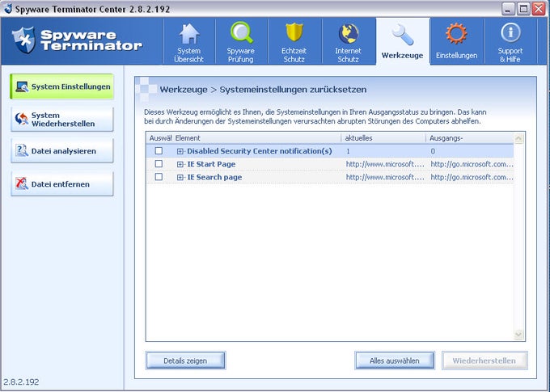Click the Spyware Terminator shield logo
Screen dimensions: 550x392
[x=23, y=40]
